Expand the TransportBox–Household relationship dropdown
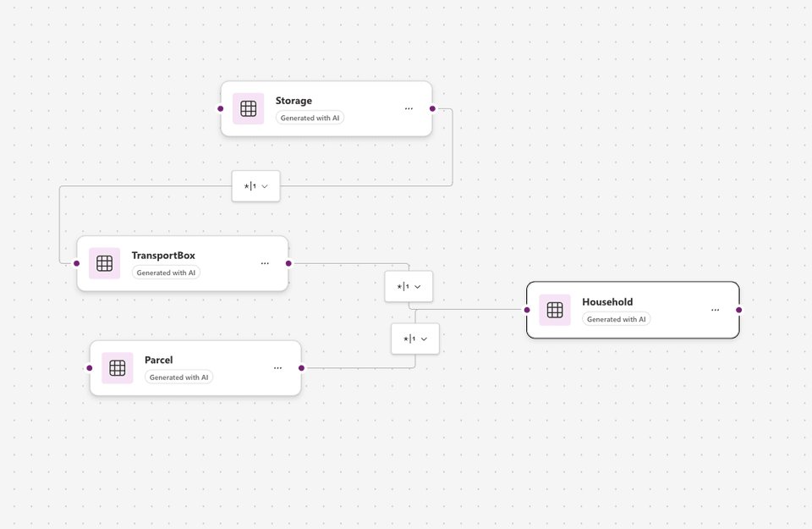 pyautogui.click(x=409, y=287)
